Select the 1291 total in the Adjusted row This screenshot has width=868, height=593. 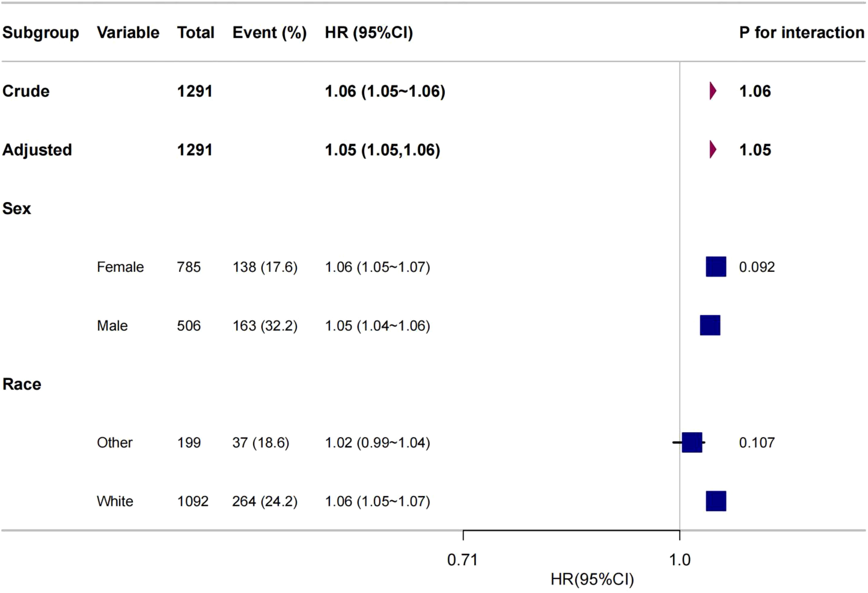point(195,150)
